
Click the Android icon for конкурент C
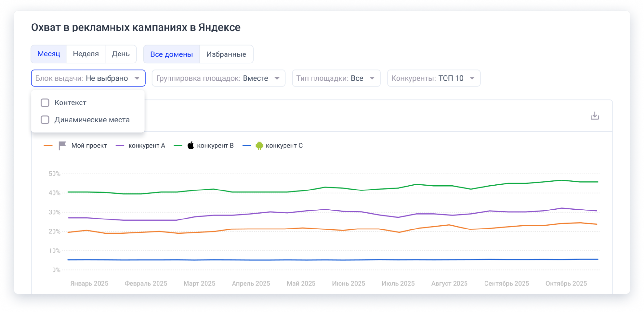click(259, 146)
